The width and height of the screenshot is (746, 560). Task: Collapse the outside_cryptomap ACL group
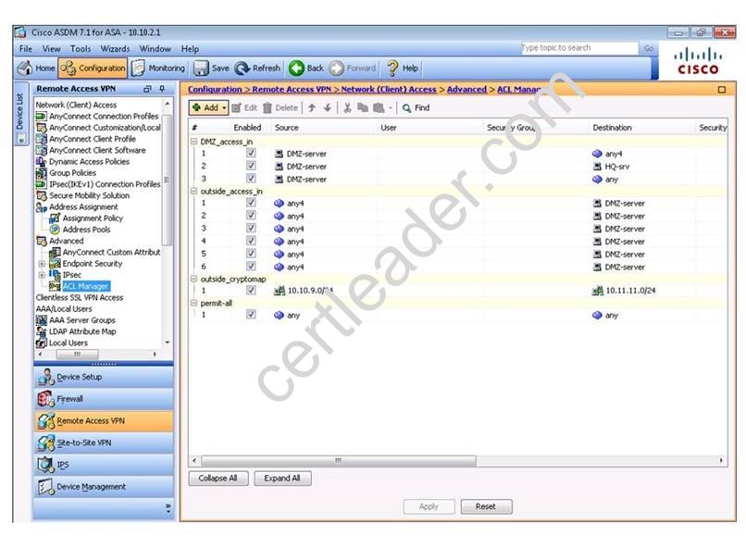click(194, 279)
